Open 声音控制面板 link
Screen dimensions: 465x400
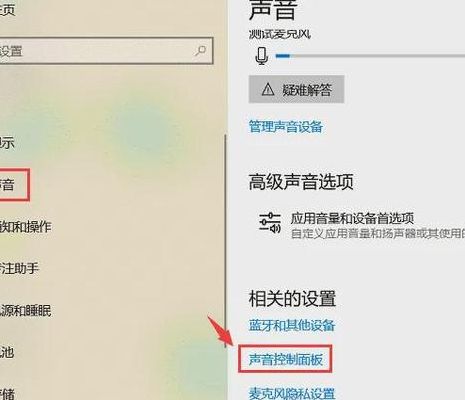pos(286,359)
